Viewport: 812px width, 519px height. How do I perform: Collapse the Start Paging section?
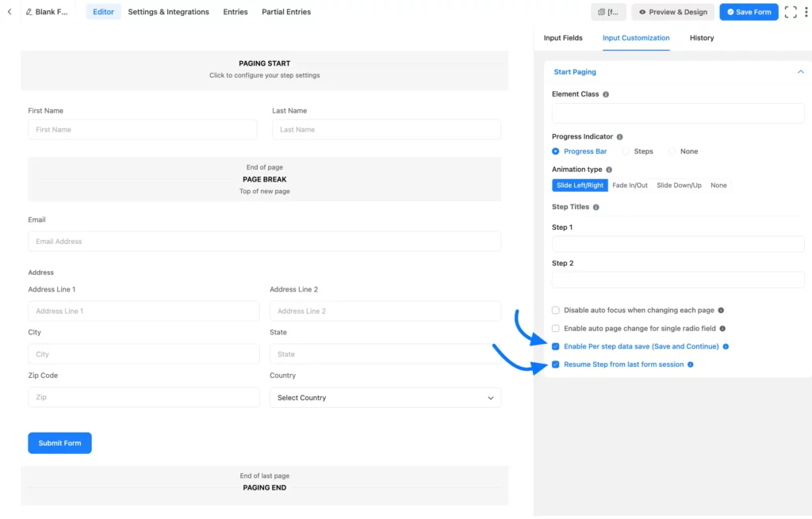click(801, 71)
